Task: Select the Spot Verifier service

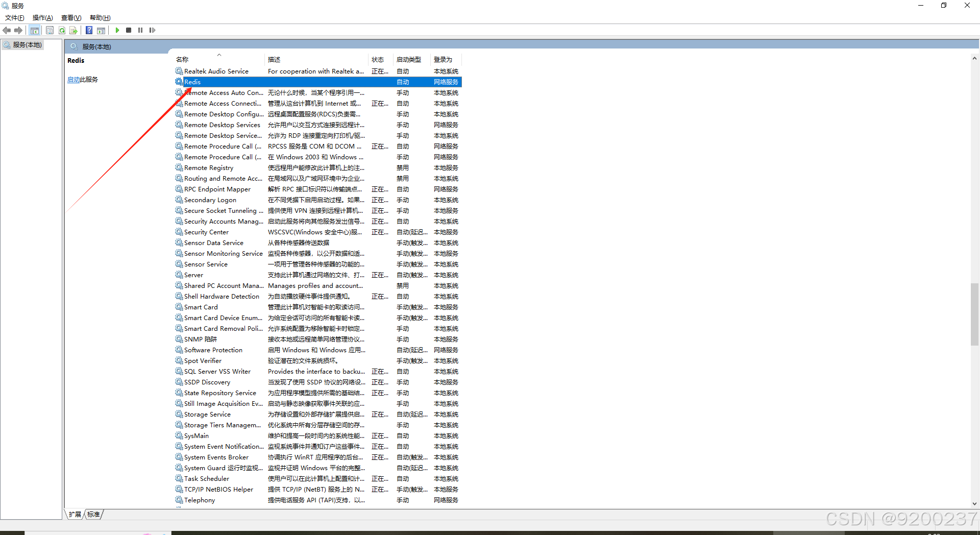Action: [317, 360]
